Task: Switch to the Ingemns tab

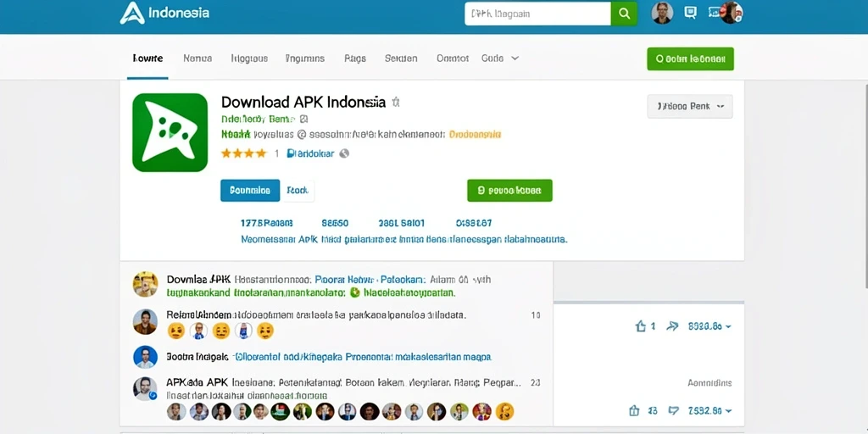Action: click(305, 58)
